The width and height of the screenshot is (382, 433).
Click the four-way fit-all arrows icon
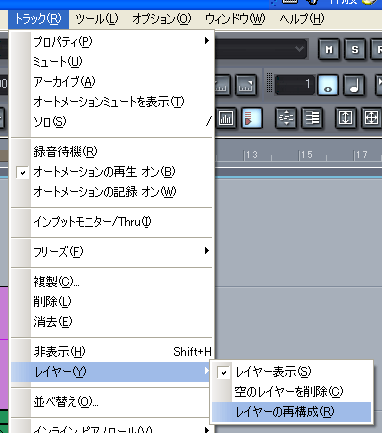click(x=371, y=118)
